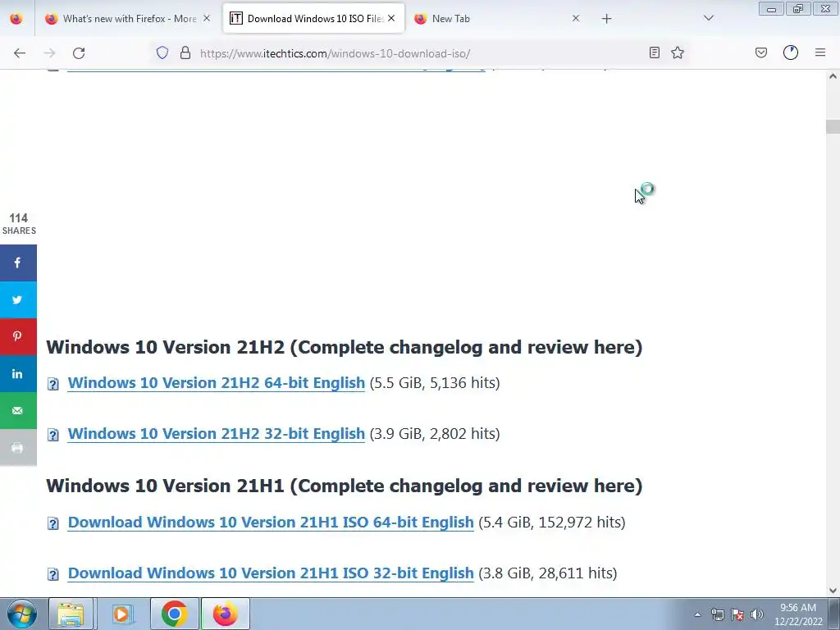Open the Windows Start menu

click(x=21, y=614)
